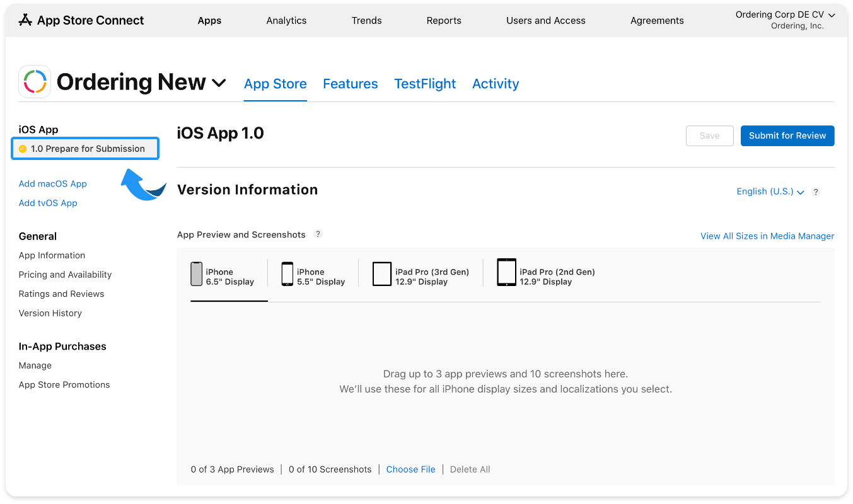Open App Information in the sidebar

pyautogui.click(x=52, y=255)
